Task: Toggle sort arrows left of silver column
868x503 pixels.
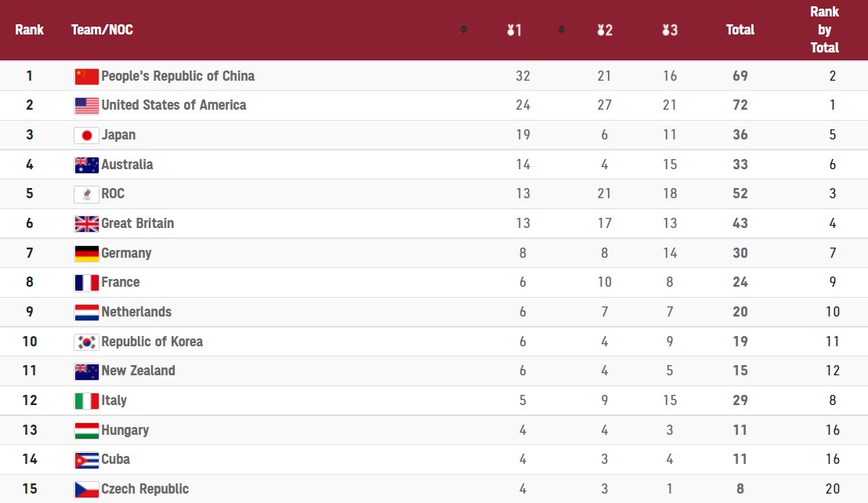Action: click(x=562, y=31)
